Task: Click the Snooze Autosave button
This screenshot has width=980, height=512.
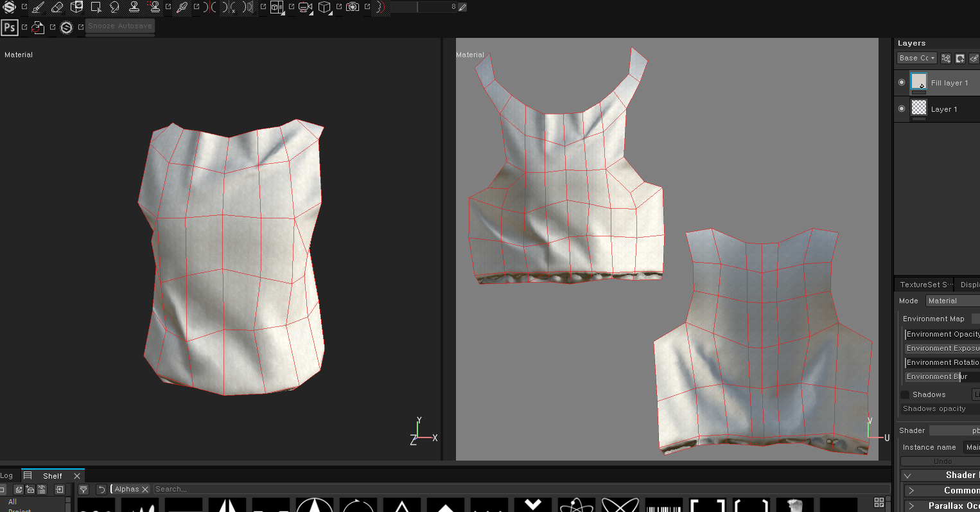Action: click(x=120, y=26)
